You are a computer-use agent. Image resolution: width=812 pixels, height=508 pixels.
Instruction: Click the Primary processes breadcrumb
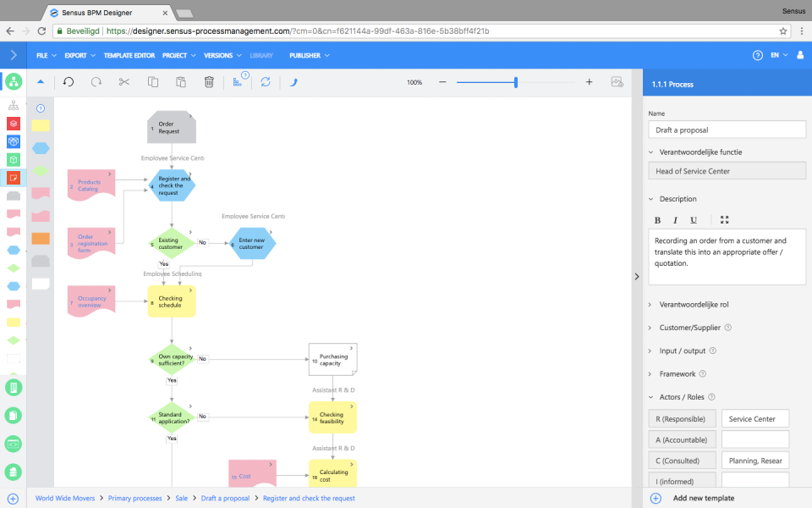[x=134, y=498]
